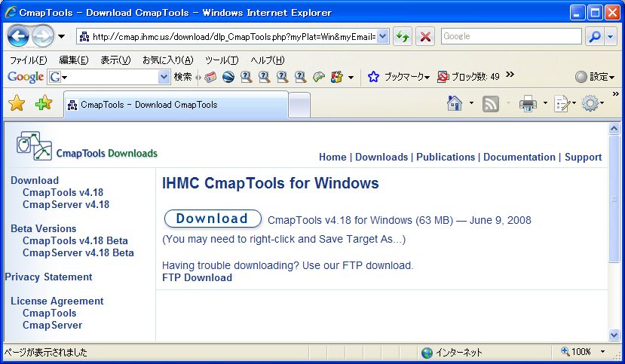Image resolution: width=625 pixels, height=364 pixels.
Task: Click the Tools gear icon
Action: point(590,103)
